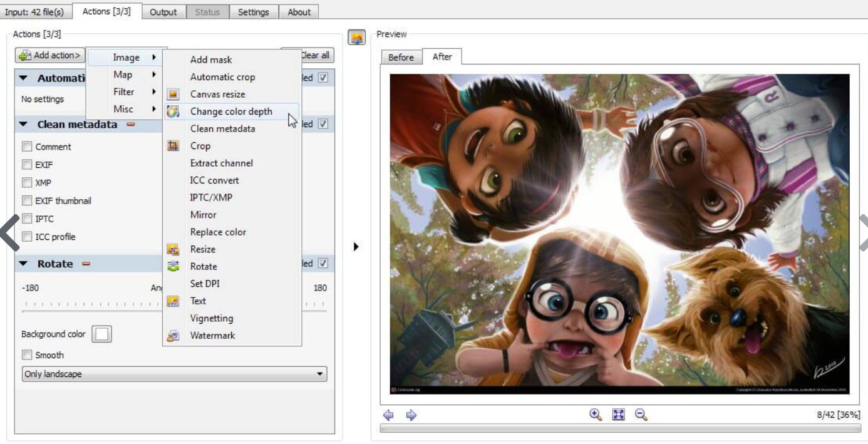Select the Resize icon menu entry
Viewport: 868px width, 444px height.
coord(173,249)
